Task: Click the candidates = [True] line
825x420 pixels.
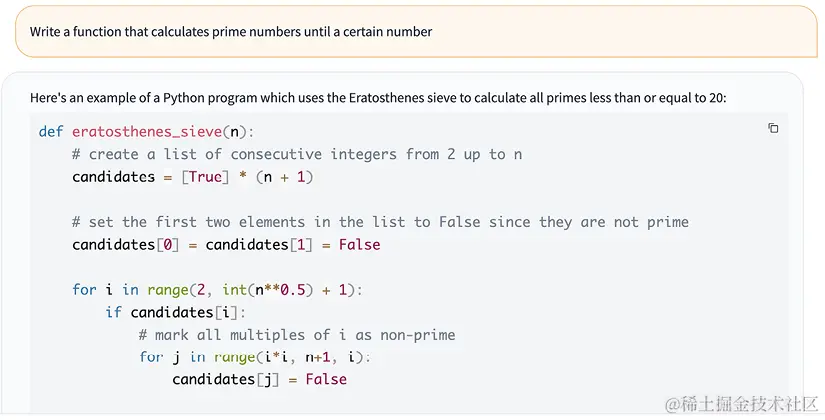Action: point(193,177)
